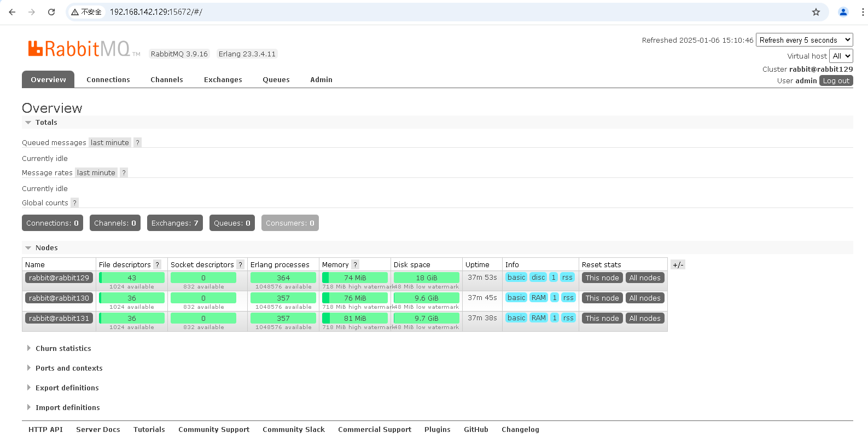Open the browser three-dot menu

click(863, 12)
